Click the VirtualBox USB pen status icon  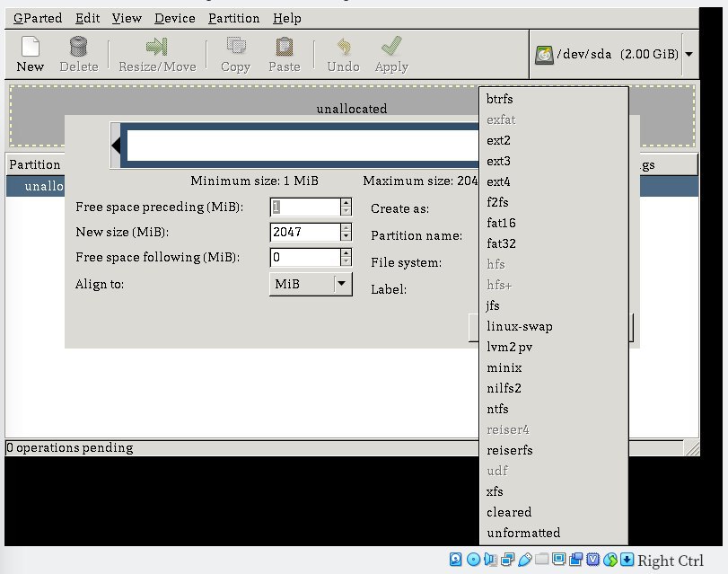coord(524,559)
